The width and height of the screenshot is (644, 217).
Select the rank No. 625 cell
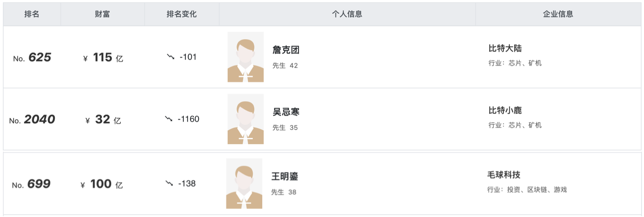pos(32,58)
